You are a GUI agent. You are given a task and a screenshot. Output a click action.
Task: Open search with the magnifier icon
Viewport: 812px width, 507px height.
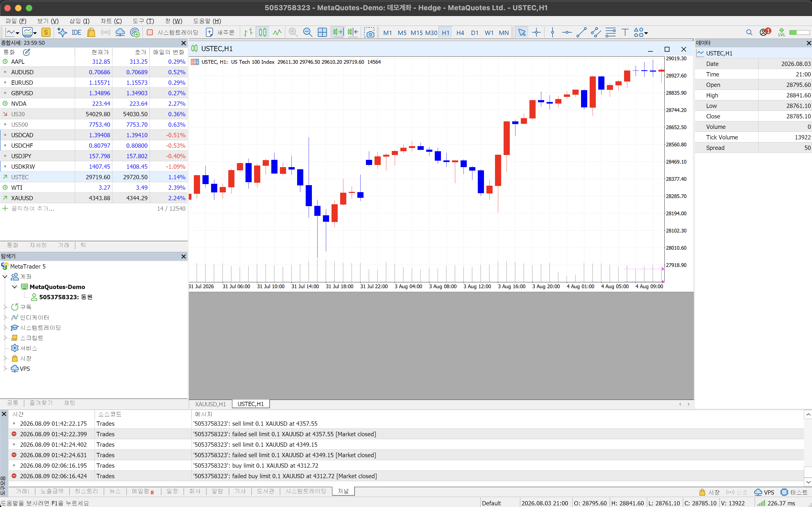[749, 33]
